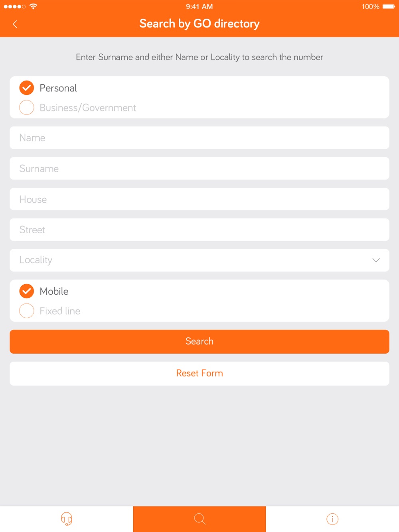Image resolution: width=399 pixels, height=532 pixels.
Task: Focus the Name input field
Action: click(x=199, y=138)
